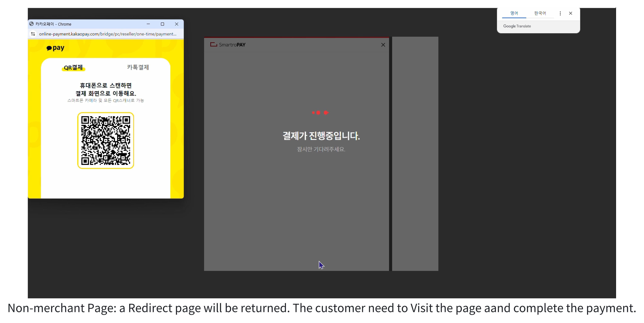Switch to the QR결제 tab

pyautogui.click(x=73, y=67)
